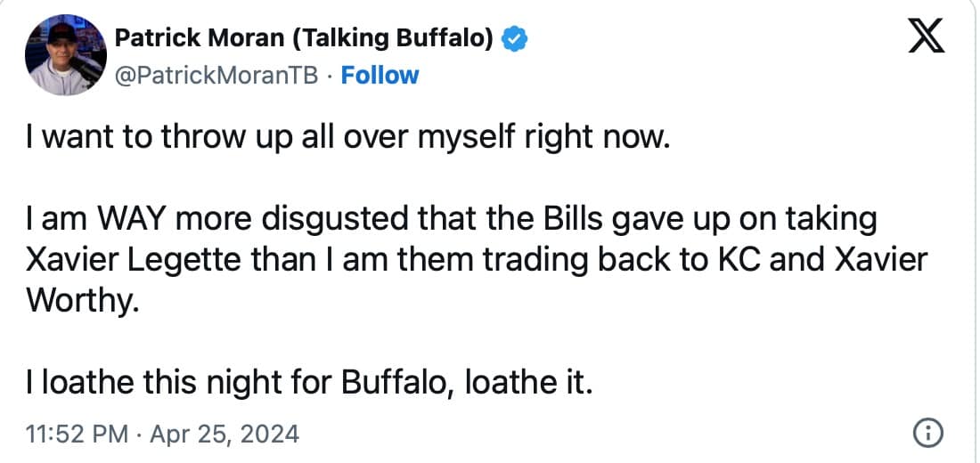Click the Patrick Moran display name

pyautogui.click(x=306, y=38)
